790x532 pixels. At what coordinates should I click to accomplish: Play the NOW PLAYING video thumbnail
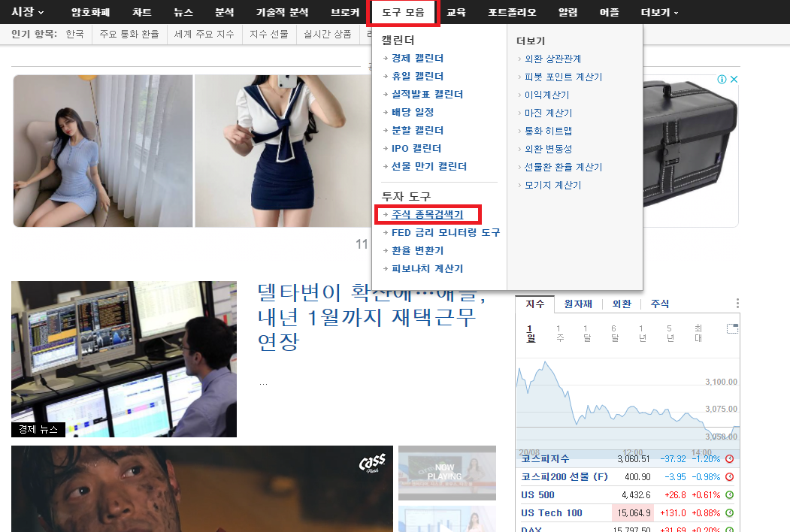[x=447, y=473]
